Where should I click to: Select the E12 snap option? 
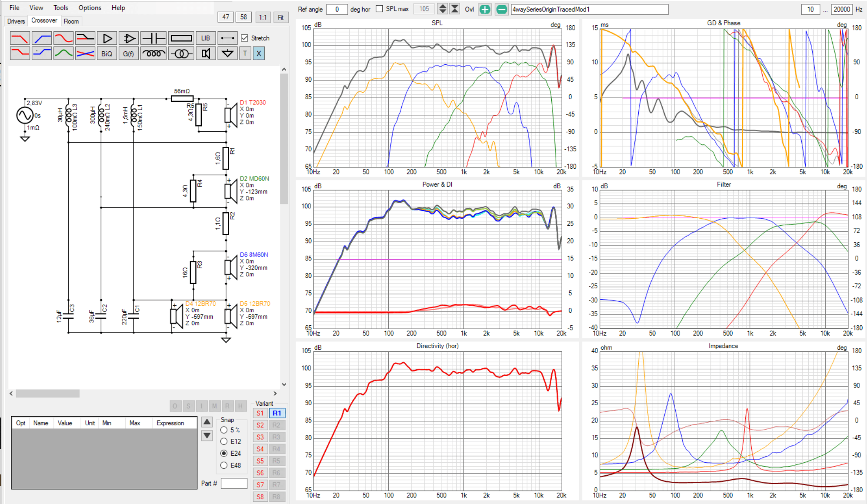tap(224, 441)
